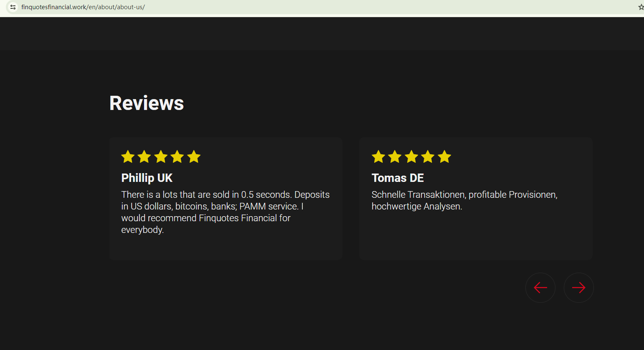Go back to the previous review with the left arrow
This screenshot has height=350, width=644.
(540, 288)
